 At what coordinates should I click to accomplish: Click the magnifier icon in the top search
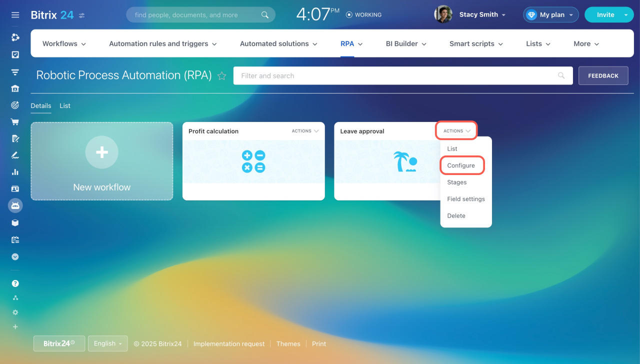point(265,15)
